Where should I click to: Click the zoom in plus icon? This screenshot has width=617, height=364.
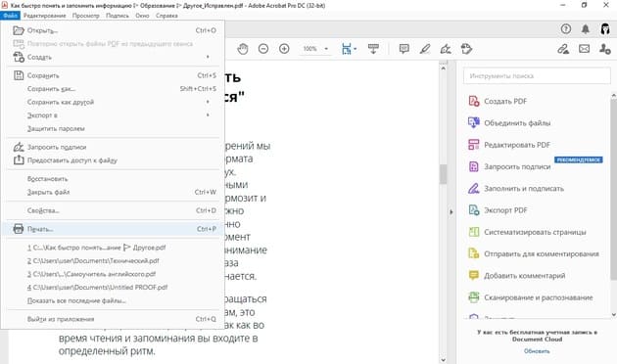coord(284,49)
